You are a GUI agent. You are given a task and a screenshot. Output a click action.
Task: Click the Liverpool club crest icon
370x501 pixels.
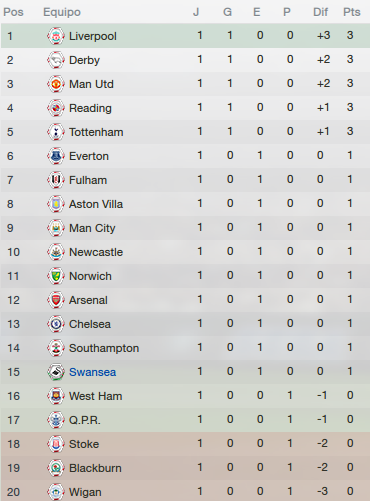coord(56,36)
